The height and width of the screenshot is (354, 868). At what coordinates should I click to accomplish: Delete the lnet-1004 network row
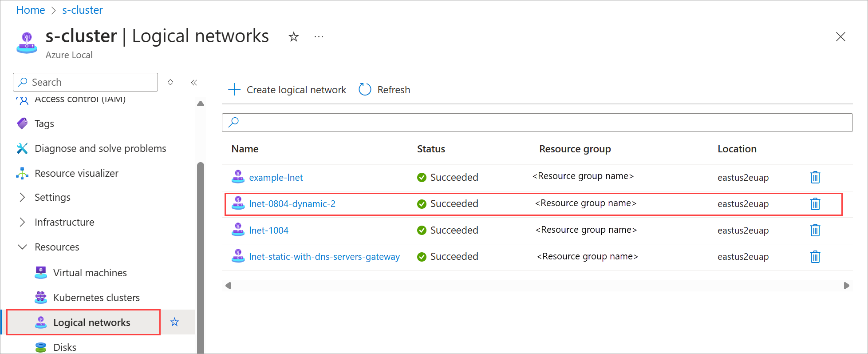815,230
